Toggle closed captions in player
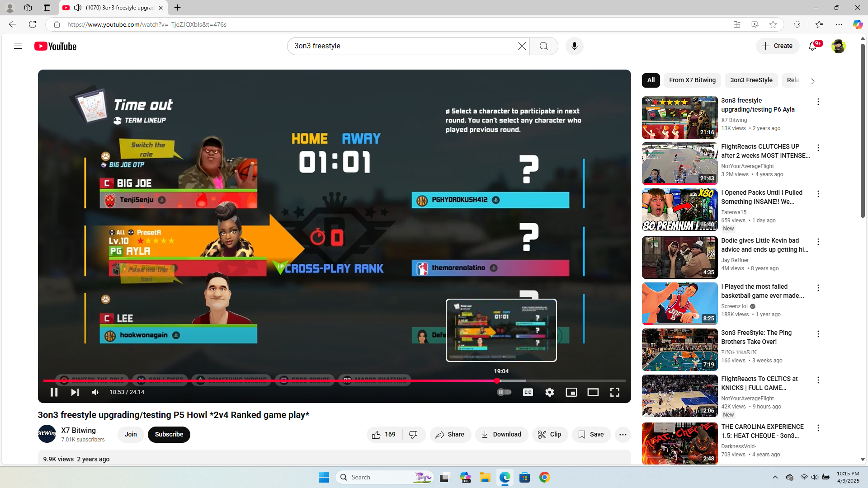The image size is (868, 488). pyautogui.click(x=528, y=392)
